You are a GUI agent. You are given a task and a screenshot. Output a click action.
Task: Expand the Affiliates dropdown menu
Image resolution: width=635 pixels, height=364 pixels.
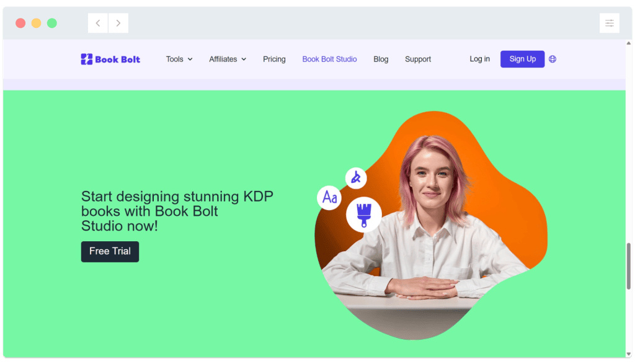[228, 59]
